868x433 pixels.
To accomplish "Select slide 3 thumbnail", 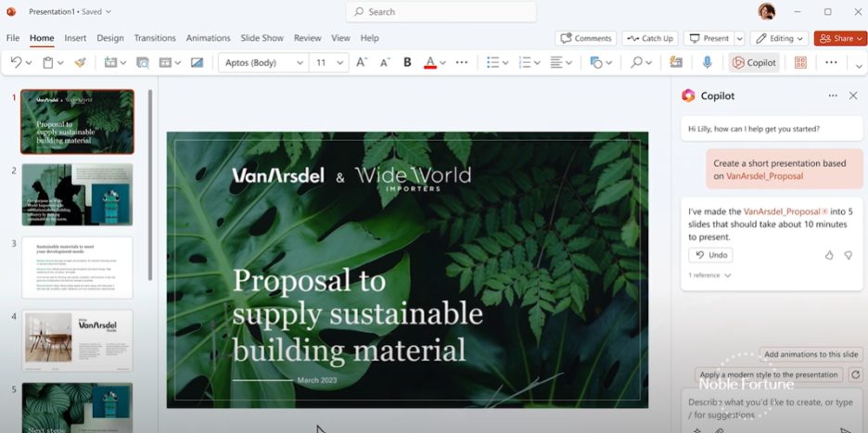I will (78, 267).
